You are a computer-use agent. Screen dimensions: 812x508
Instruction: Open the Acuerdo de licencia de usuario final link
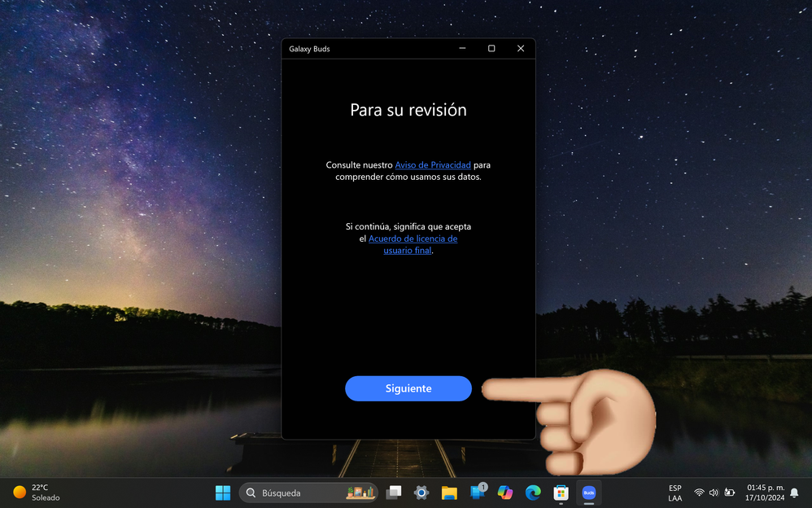[x=413, y=244]
